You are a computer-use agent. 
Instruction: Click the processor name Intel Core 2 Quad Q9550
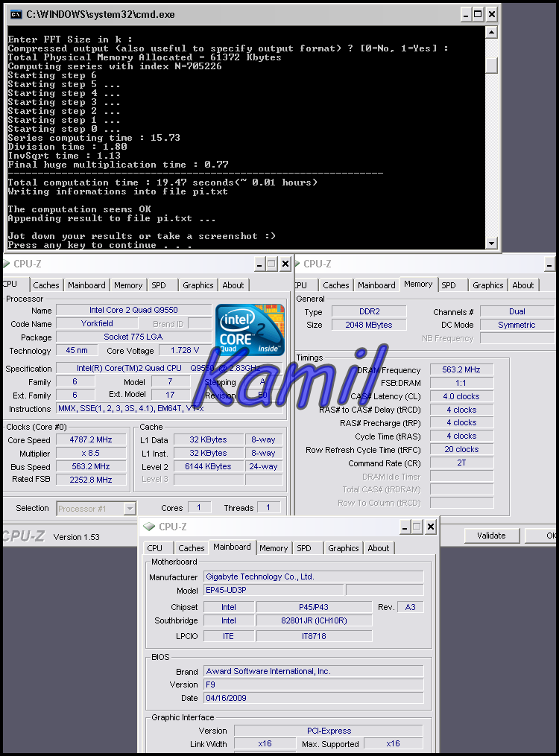coord(133,310)
